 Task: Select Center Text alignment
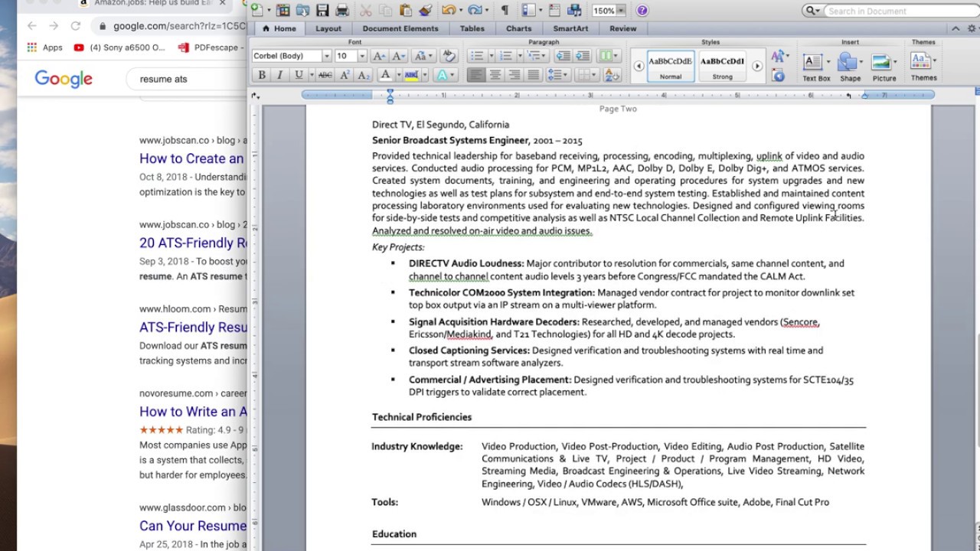click(495, 75)
